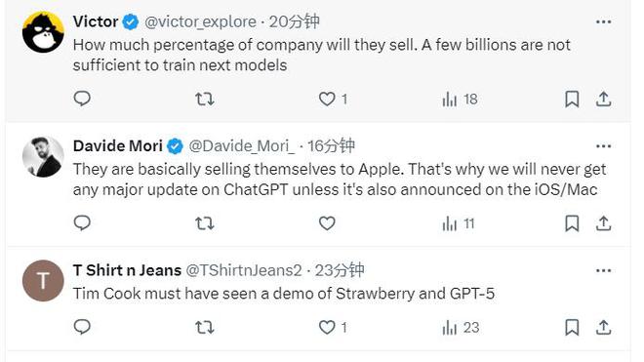This screenshot has height=362, width=644.
Task: Open T Shirt n Jeans profile name
Action: 127,270
